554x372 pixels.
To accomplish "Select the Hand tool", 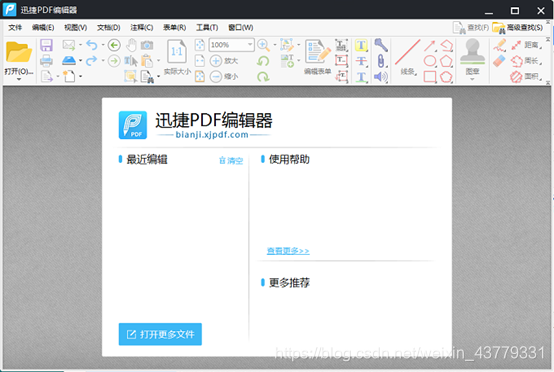I will tap(131, 45).
